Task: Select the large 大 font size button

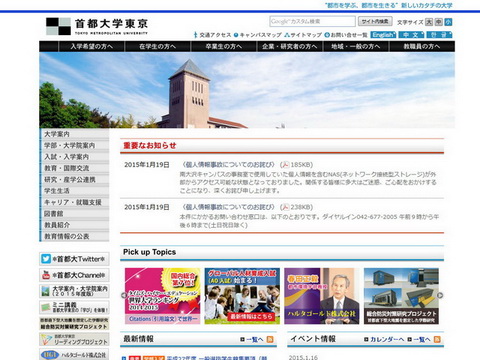Action: click(429, 22)
